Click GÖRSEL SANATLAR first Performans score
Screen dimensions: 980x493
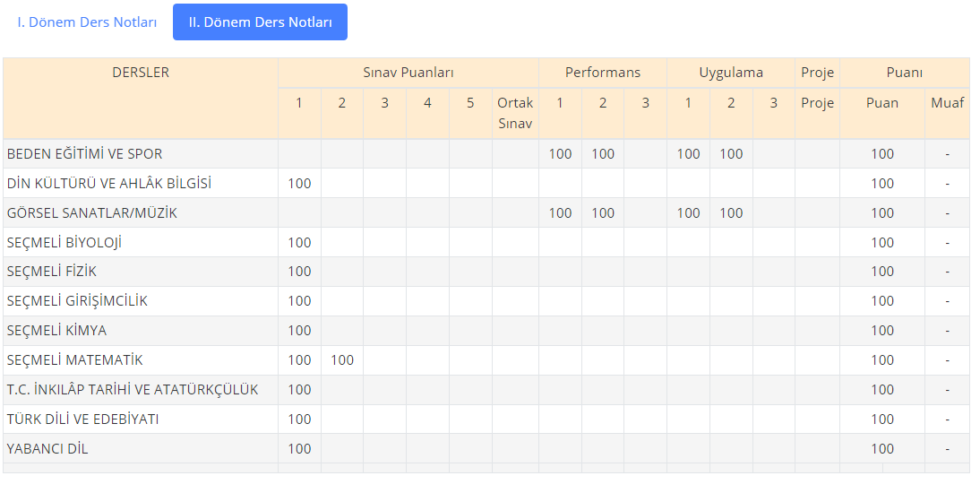click(x=560, y=212)
